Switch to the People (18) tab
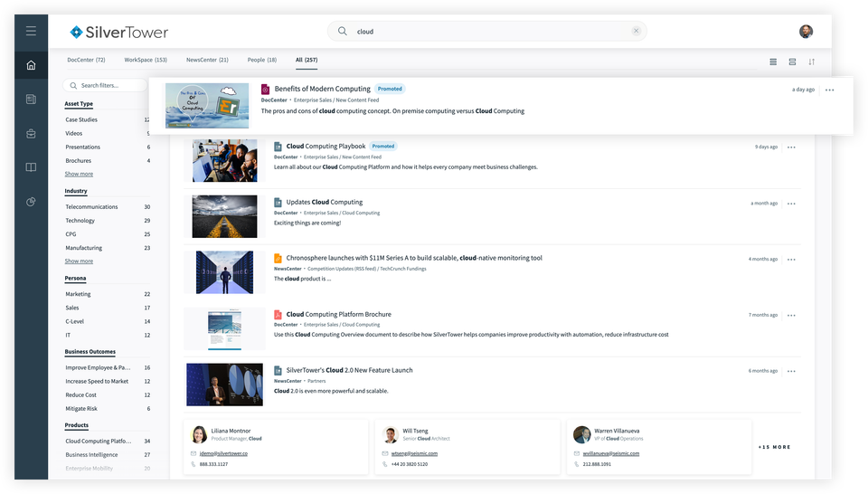The height and width of the screenshot is (494, 868). click(x=262, y=60)
